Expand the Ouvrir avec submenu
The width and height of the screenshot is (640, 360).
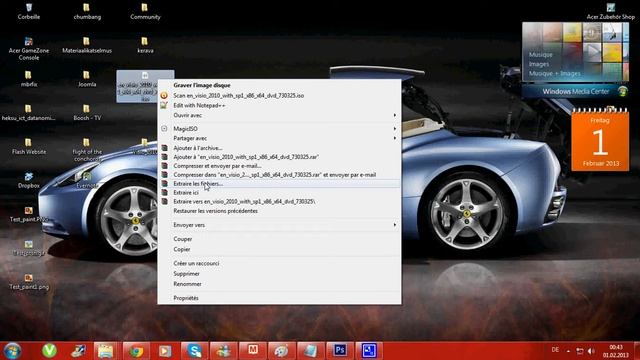point(279,116)
